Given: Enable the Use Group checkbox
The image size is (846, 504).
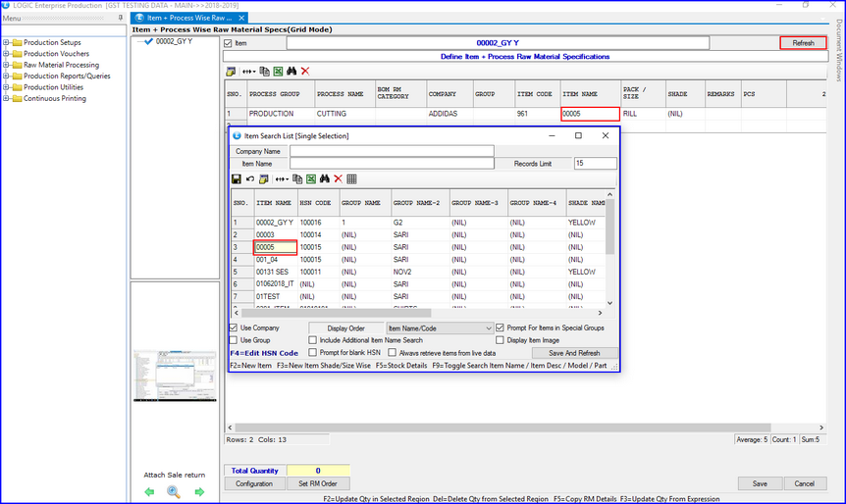Looking at the screenshot, I should coord(234,340).
